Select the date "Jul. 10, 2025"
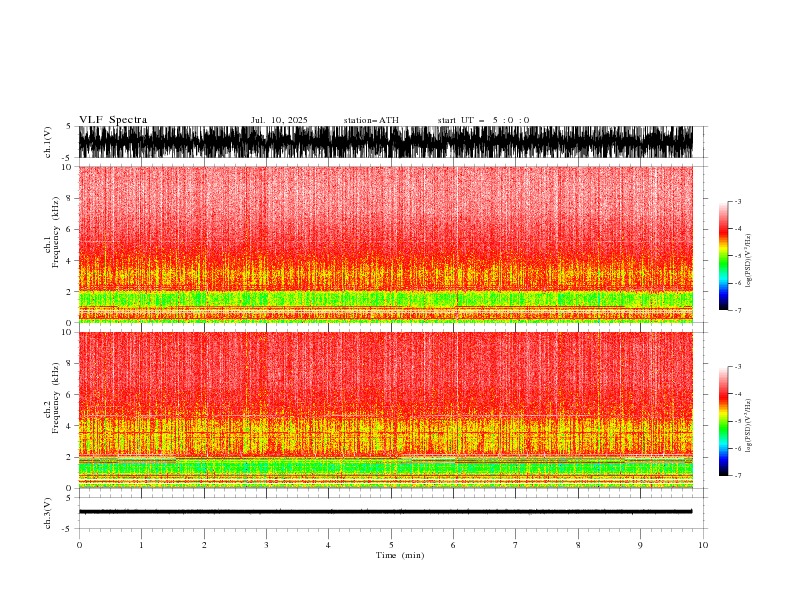This screenshot has height=612, width=792. 279,120
